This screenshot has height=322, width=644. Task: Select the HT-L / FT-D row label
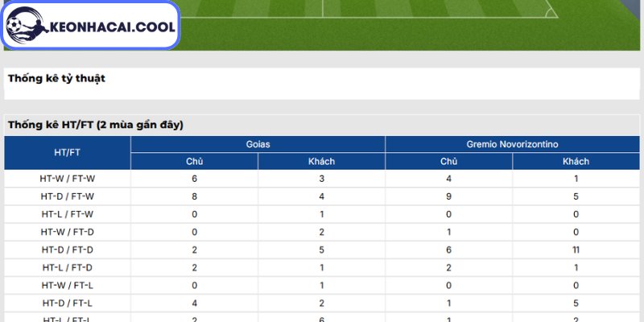68,268
